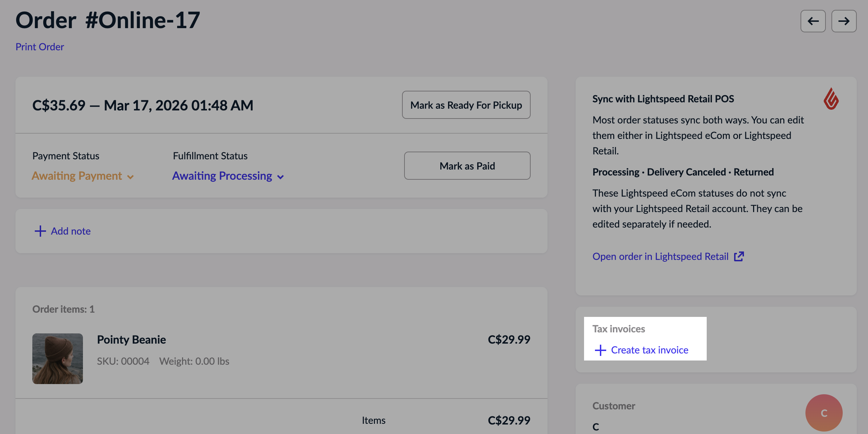Click the Pointy Beanie C$29.99 price

coord(509,340)
